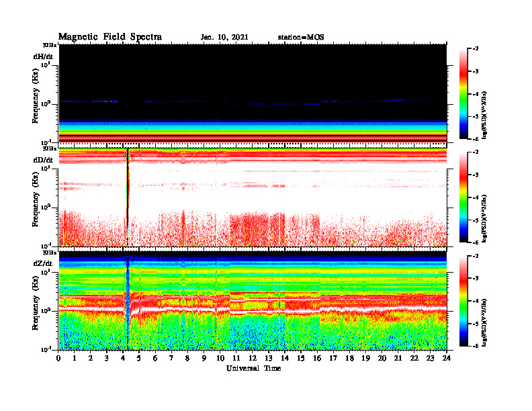Click the hour tick label "21"
The height and width of the screenshot is (411, 532).
click(x=398, y=358)
